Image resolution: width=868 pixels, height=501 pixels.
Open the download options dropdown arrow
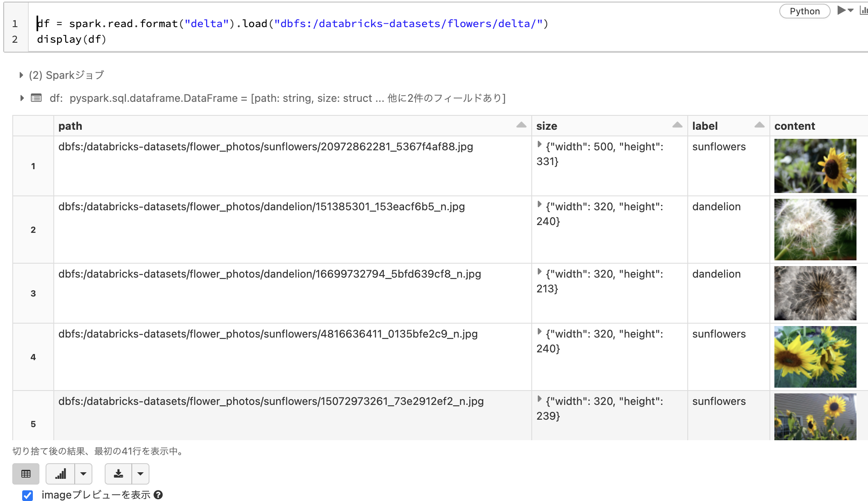point(140,473)
